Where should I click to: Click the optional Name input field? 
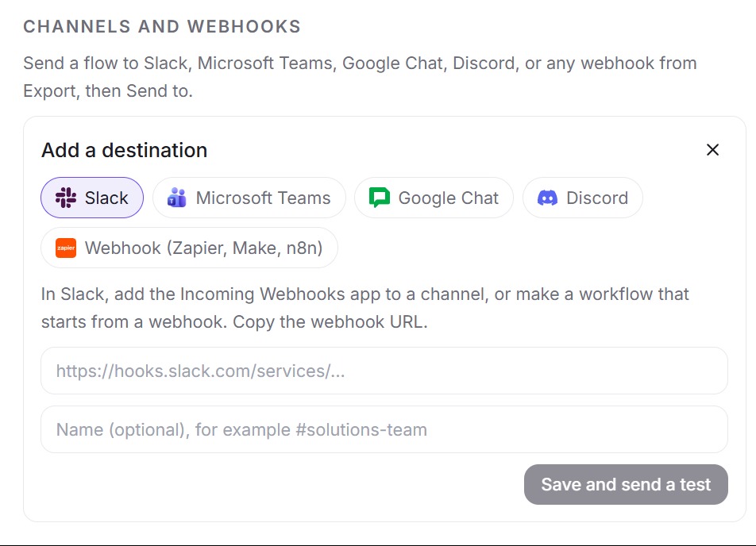(384, 429)
